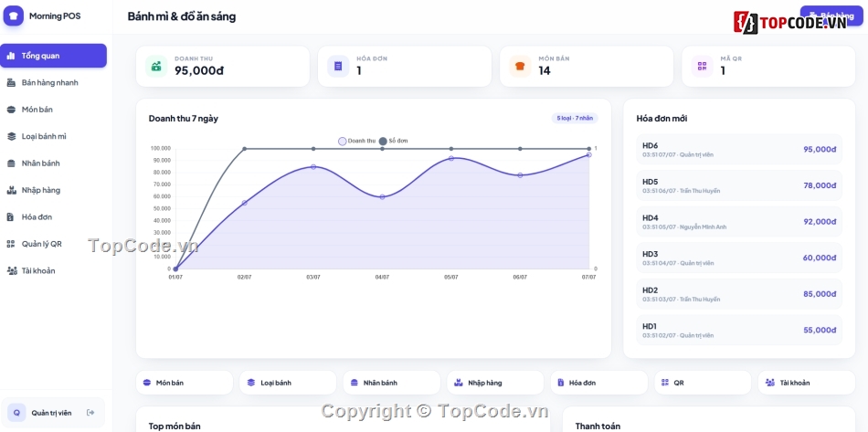
Task: Click Món bán quick link button
Action: click(x=185, y=383)
